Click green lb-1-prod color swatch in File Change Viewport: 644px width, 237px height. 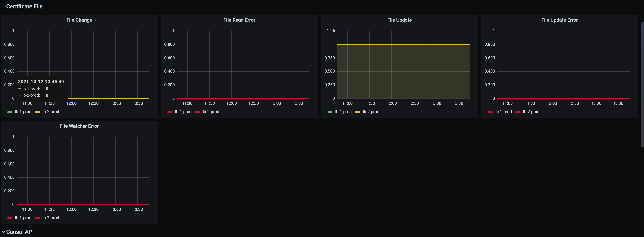pyautogui.click(x=10, y=112)
